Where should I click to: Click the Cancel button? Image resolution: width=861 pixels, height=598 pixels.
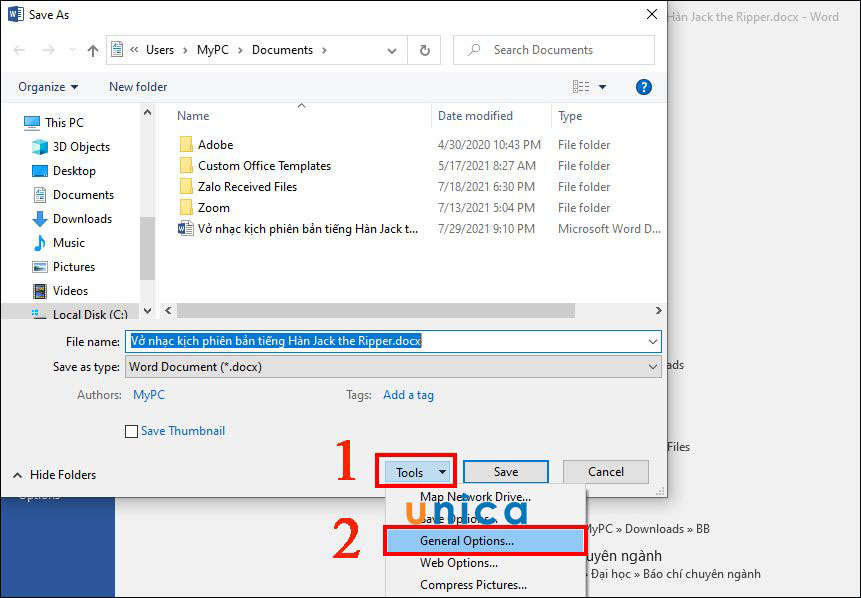pos(605,472)
